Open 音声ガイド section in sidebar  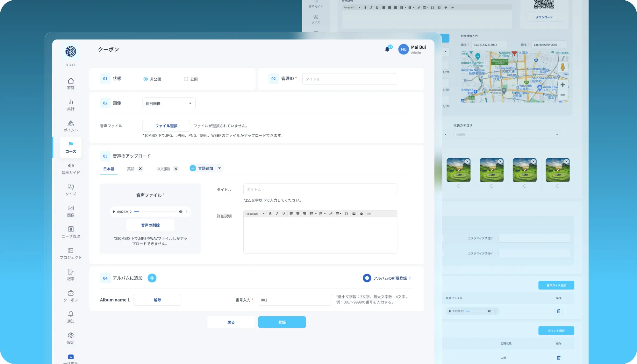tap(71, 168)
